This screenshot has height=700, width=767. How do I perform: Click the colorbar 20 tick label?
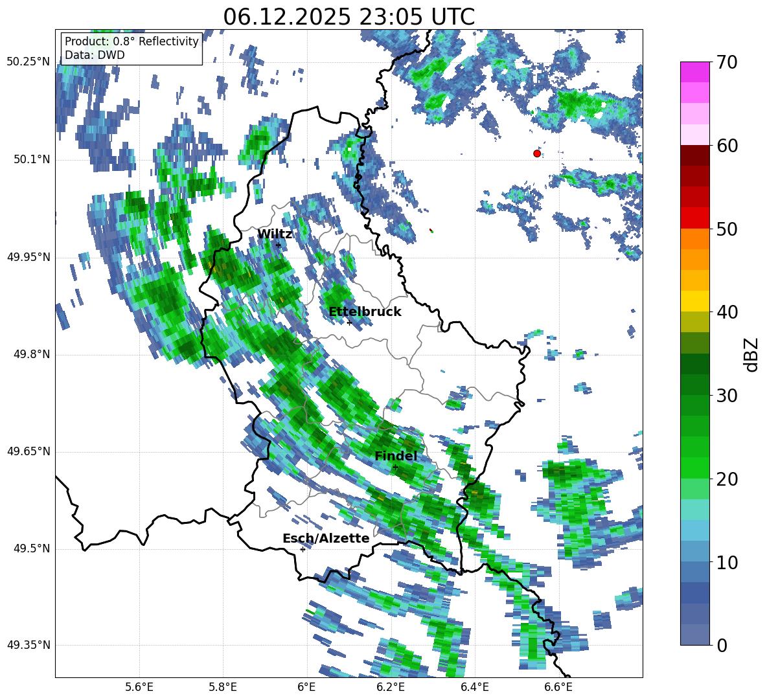(727, 479)
